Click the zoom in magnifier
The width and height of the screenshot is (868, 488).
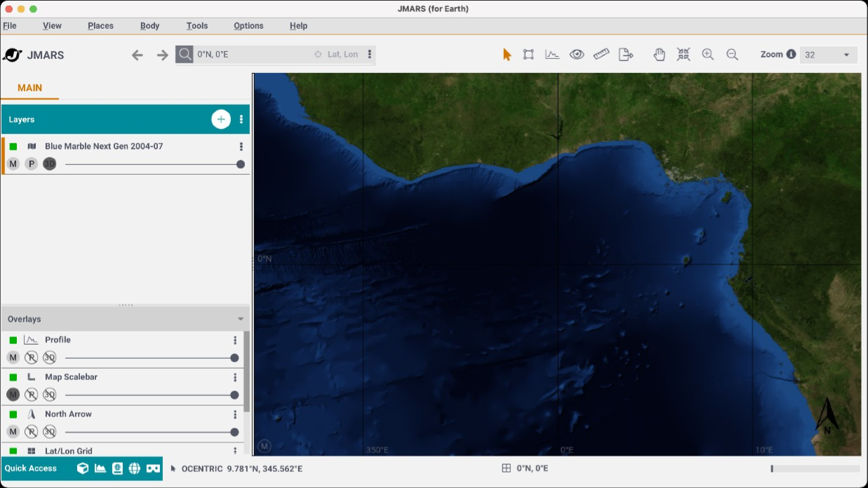[x=708, y=55]
